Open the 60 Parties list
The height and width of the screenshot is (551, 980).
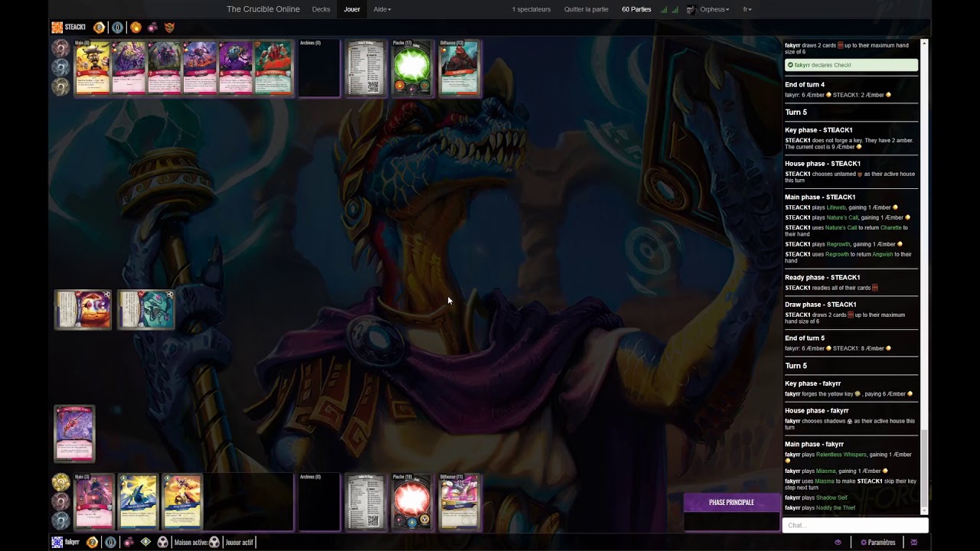tap(636, 9)
